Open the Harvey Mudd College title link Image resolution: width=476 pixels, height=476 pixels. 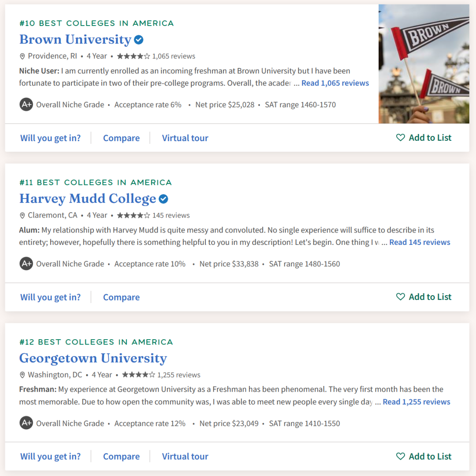click(88, 199)
